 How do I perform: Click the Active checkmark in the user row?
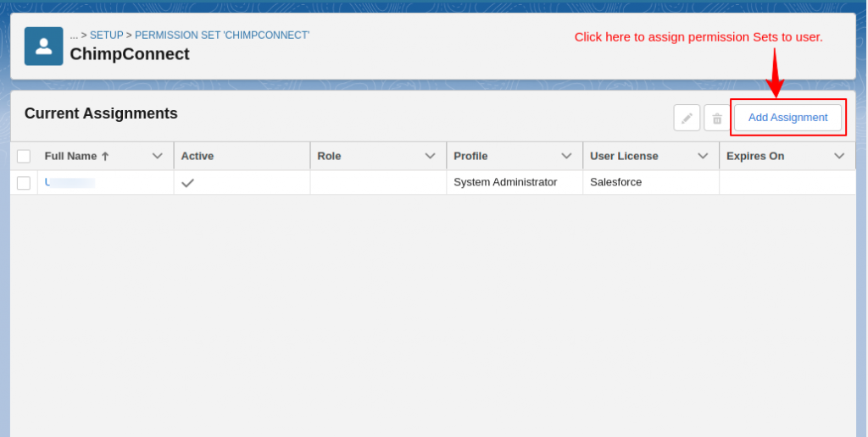(187, 182)
